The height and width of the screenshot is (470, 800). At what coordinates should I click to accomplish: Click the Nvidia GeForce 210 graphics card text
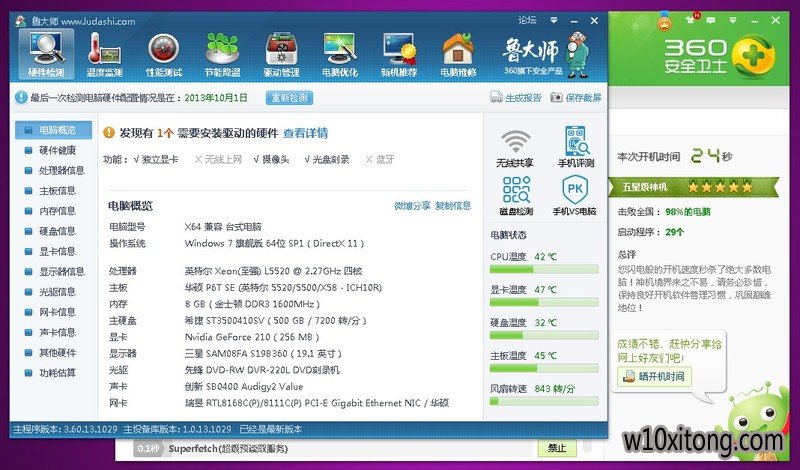[x=252, y=337]
